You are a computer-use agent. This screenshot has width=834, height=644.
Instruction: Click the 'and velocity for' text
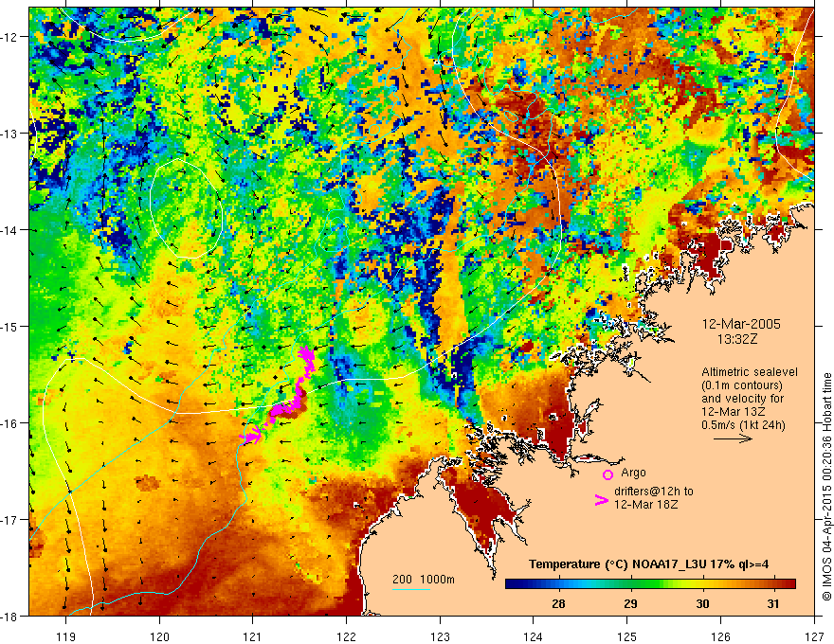[x=742, y=399]
